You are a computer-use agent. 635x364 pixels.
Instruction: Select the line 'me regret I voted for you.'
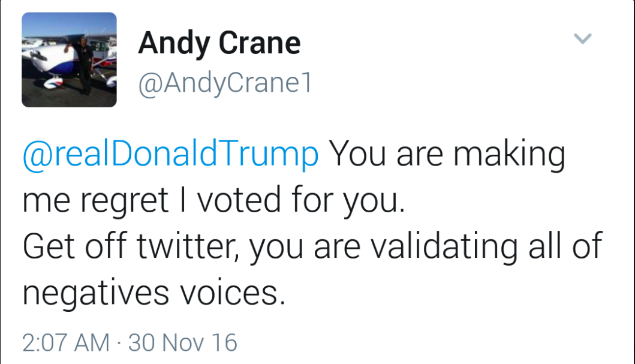214,201
